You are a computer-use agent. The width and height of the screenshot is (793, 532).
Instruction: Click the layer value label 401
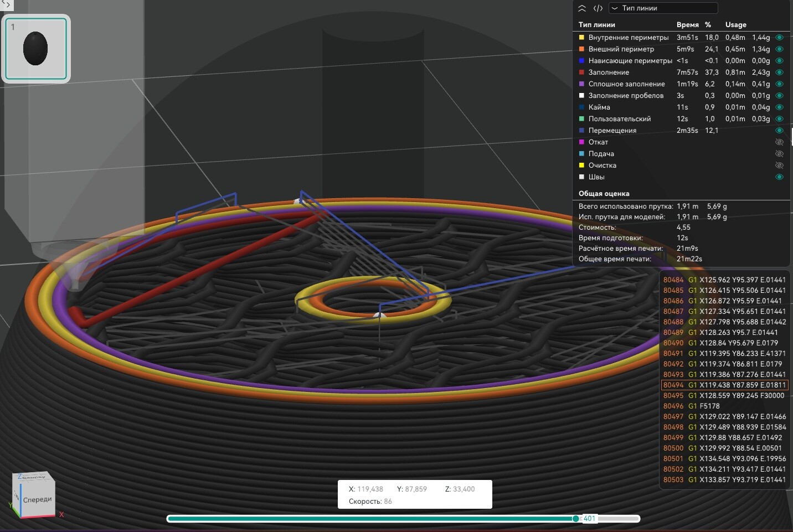(x=589, y=519)
